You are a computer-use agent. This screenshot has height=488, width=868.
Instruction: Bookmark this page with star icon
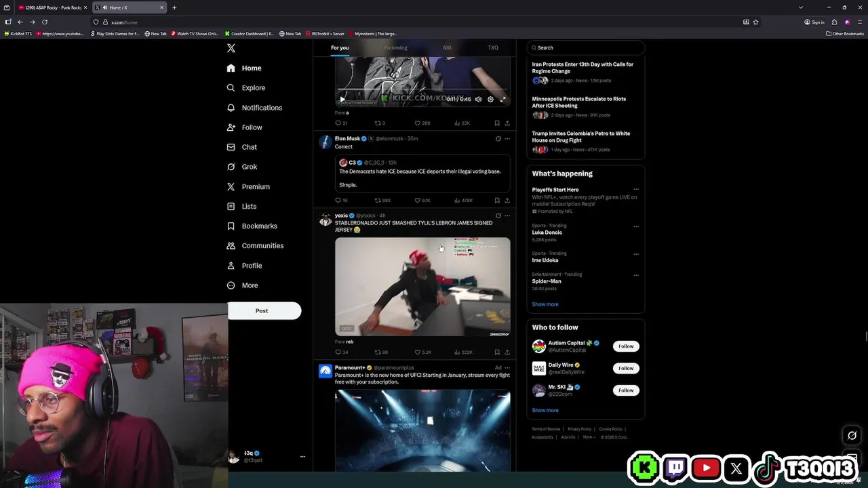point(755,22)
